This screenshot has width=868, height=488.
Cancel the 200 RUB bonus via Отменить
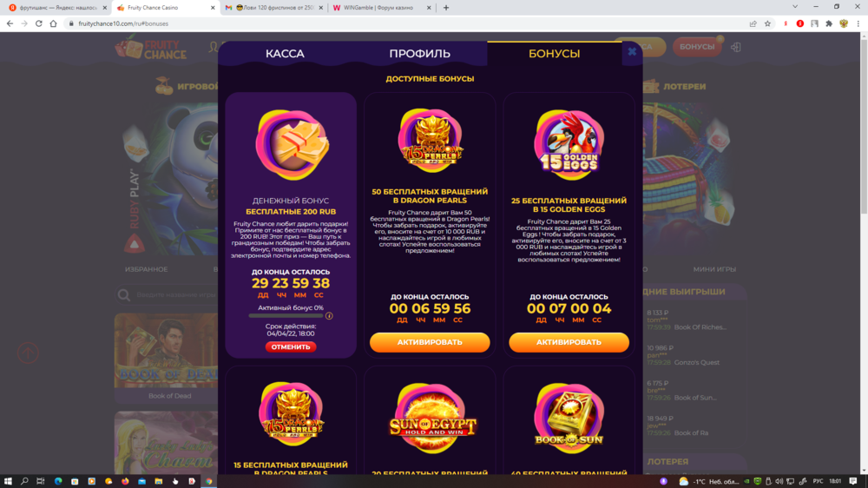(291, 346)
